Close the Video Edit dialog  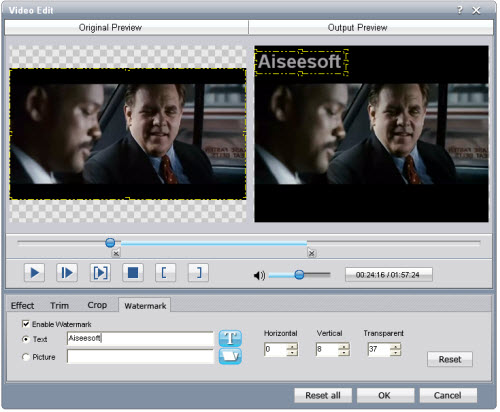[x=476, y=11]
